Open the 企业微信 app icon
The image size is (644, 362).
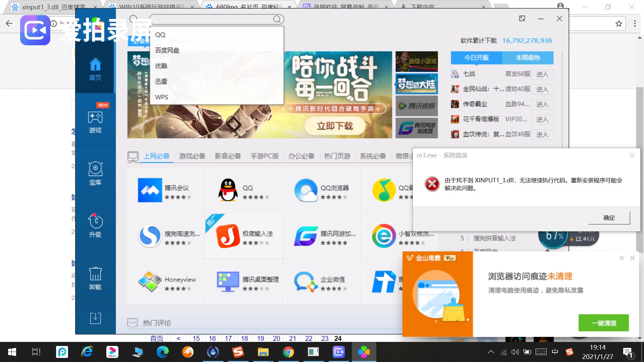(306, 282)
